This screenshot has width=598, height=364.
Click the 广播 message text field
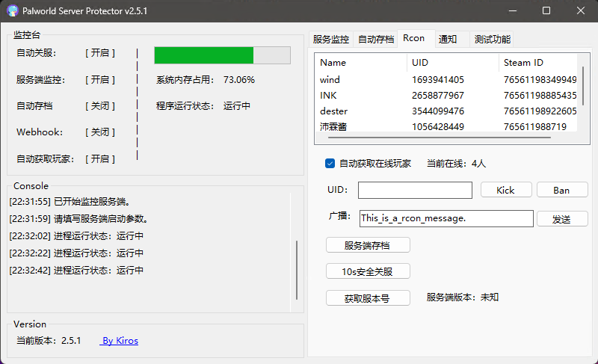pos(446,218)
